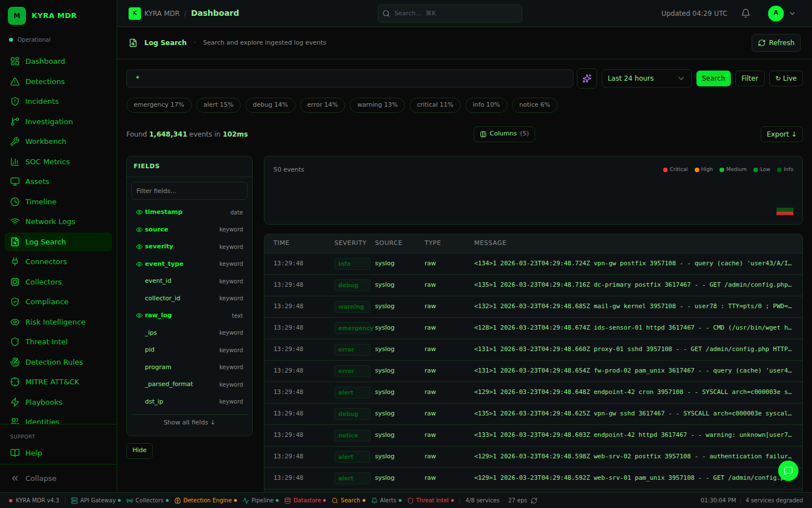This screenshot has width=812, height=508.
Task: Toggle visibility of the timestamp field
Action: pyautogui.click(x=139, y=212)
